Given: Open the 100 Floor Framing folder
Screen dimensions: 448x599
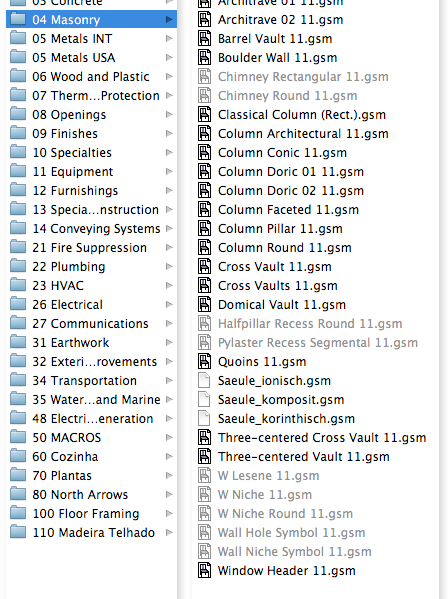Looking at the screenshot, I should 91,513.
